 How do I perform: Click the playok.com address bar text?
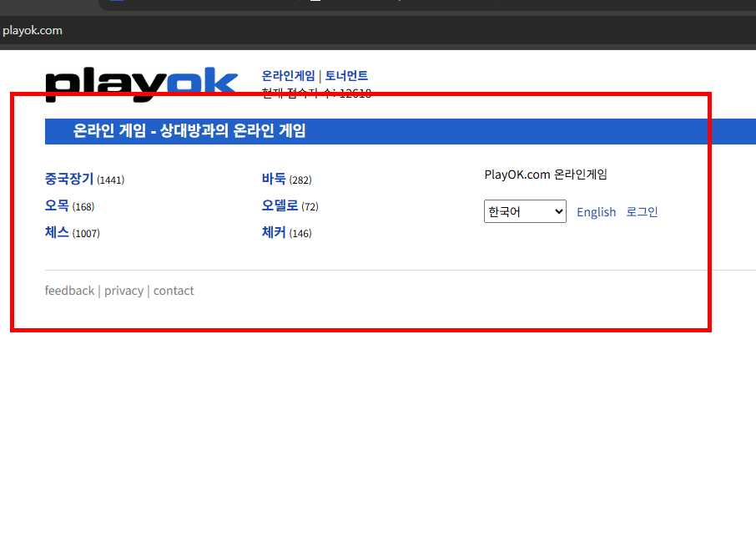coord(33,30)
